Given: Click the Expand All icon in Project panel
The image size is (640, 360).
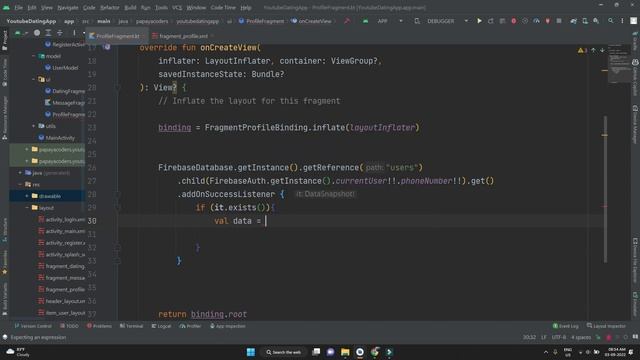Looking at the screenshot, I should click(48, 33).
